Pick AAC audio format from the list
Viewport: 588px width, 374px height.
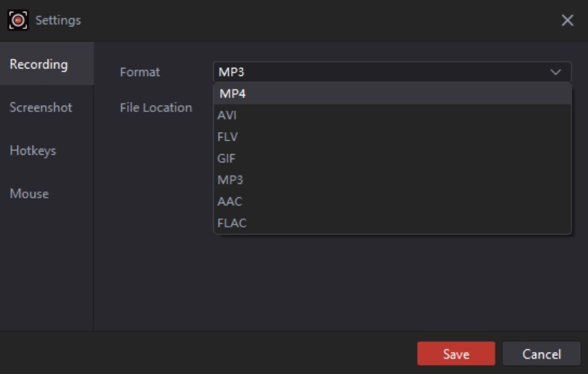click(x=230, y=201)
